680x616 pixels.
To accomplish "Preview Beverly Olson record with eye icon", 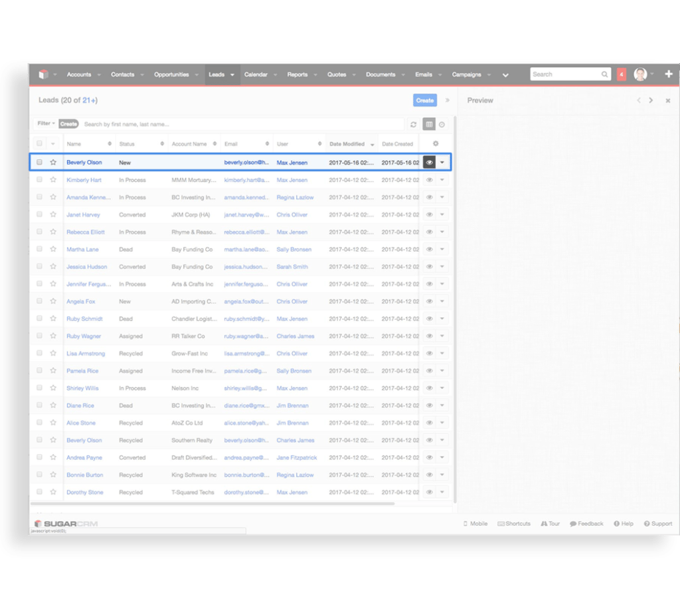I will pyautogui.click(x=429, y=162).
